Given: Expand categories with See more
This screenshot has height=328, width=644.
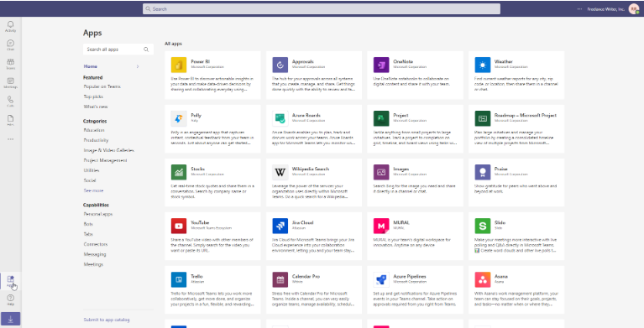Looking at the screenshot, I should tap(94, 190).
